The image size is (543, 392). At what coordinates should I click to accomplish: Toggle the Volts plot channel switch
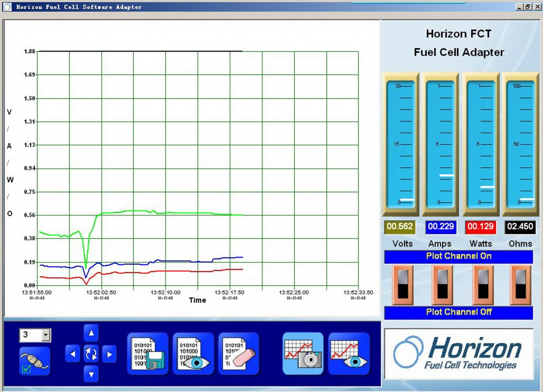[x=403, y=285]
